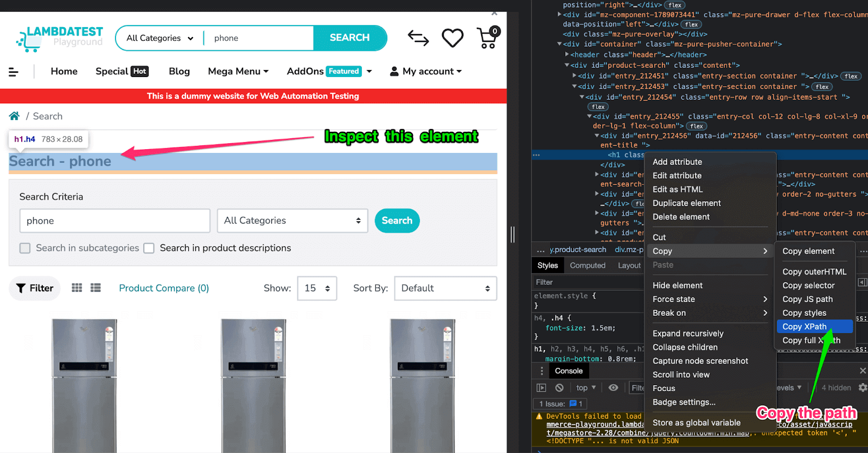This screenshot has height=453, width=868.
Task: Click the LambdaTest Playground logo
Action: [x=60, y=38]
